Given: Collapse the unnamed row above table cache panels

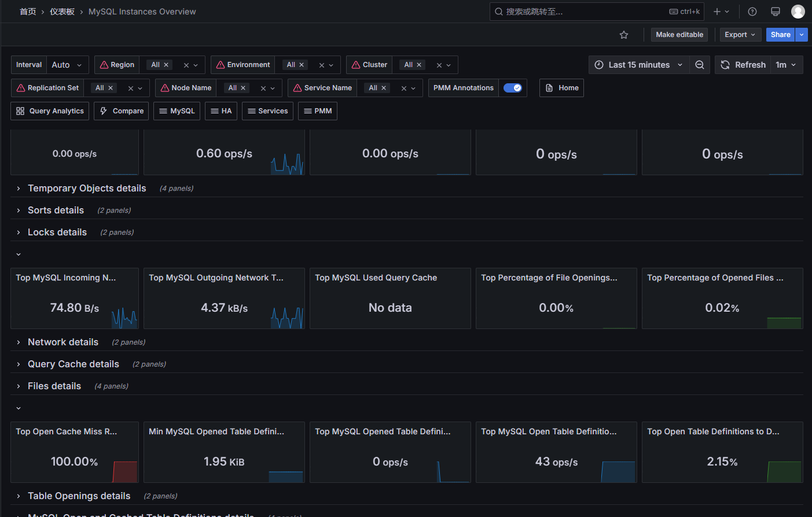Looking at the screenshot, I should pos(19,408).
